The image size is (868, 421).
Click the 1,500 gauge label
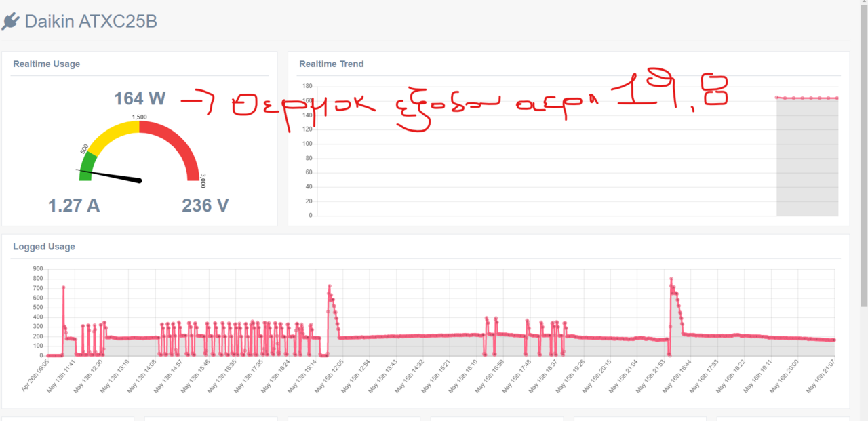pyautogui.click(x=140, y=117)
